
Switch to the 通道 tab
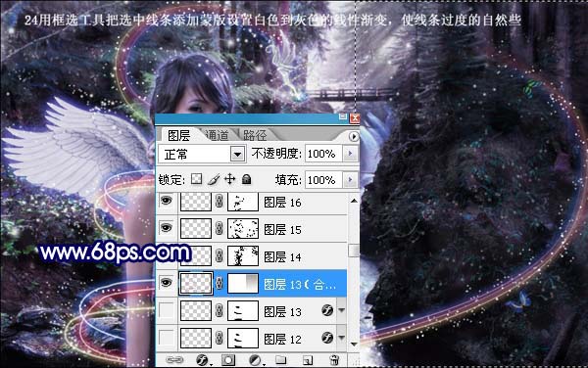[217, 135]
